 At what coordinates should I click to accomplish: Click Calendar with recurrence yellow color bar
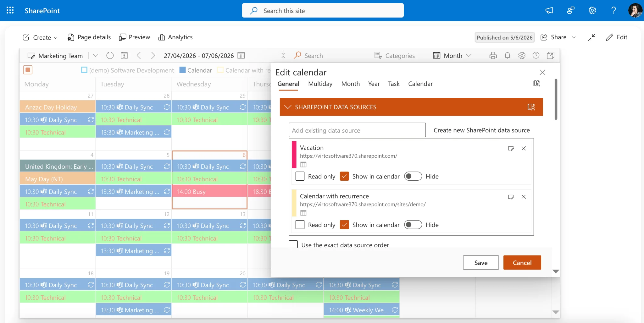[294, 203]
